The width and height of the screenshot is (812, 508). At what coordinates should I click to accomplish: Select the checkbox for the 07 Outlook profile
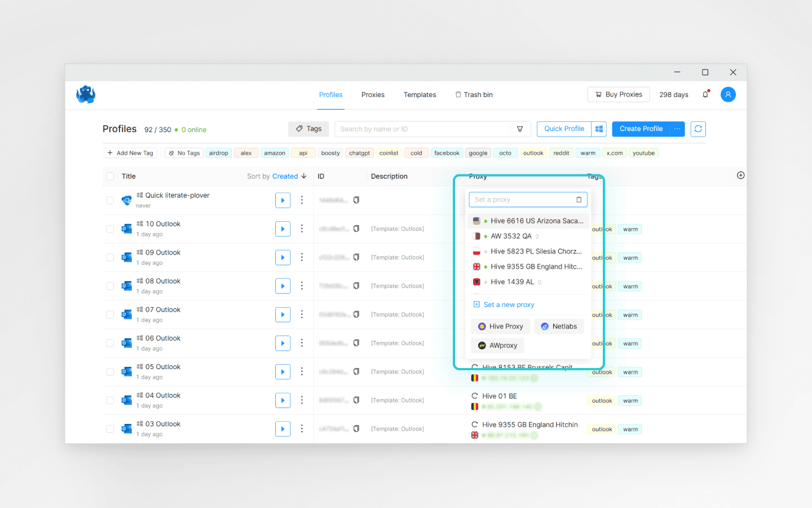point(110,314)
